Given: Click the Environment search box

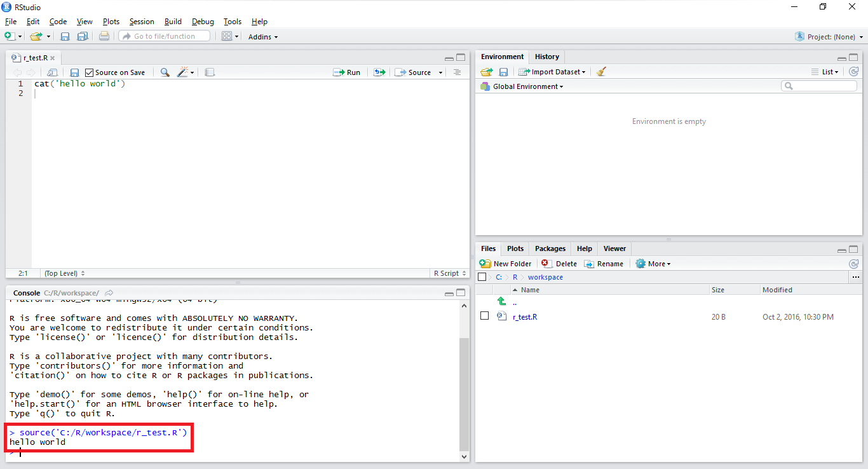Looking at the screenshot, I should pyautogui.click(x=819, y=86).
